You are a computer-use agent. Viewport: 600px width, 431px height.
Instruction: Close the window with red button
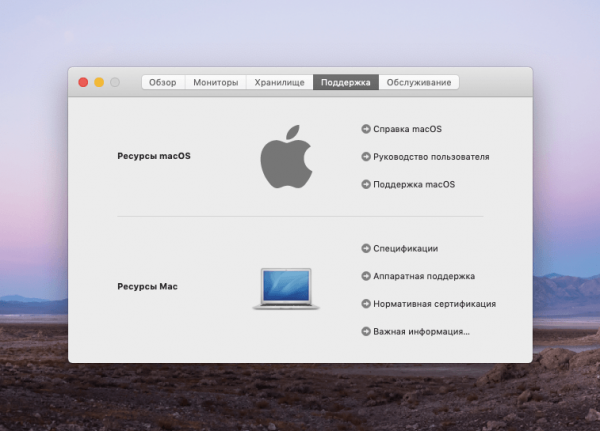click(83, 82)
